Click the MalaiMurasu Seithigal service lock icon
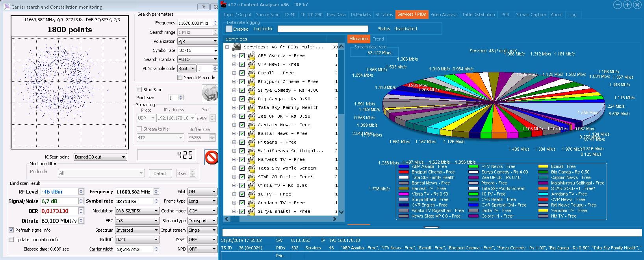The image size is (644, 260). (251, 151)
